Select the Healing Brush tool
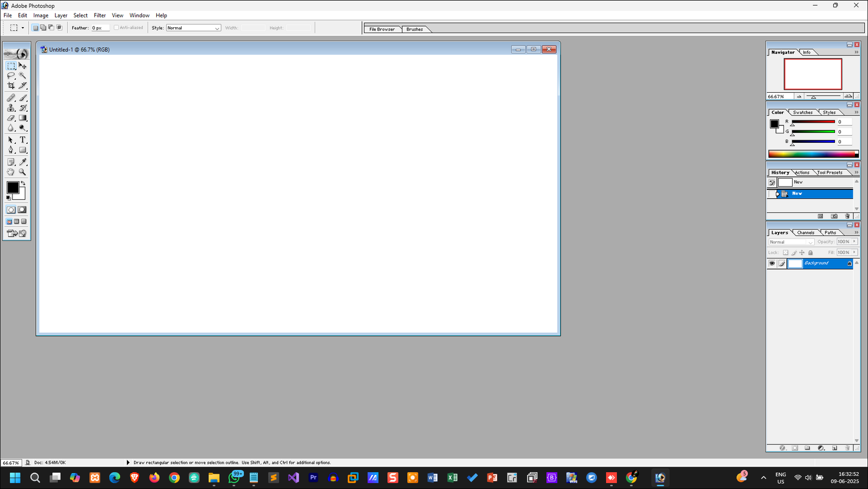This screenshot has width=868, height=489. (11, 98)
